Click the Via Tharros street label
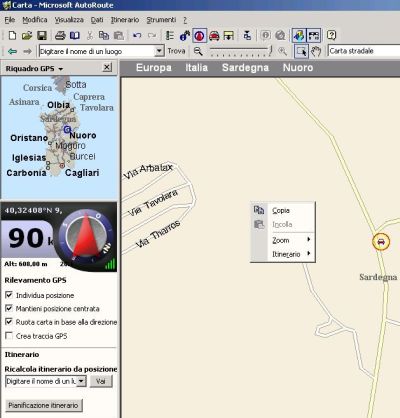 point(158,234)
